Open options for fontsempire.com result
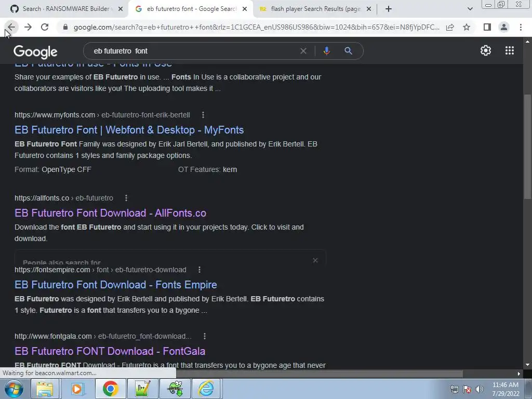532x399 pixels. point(199,270)
